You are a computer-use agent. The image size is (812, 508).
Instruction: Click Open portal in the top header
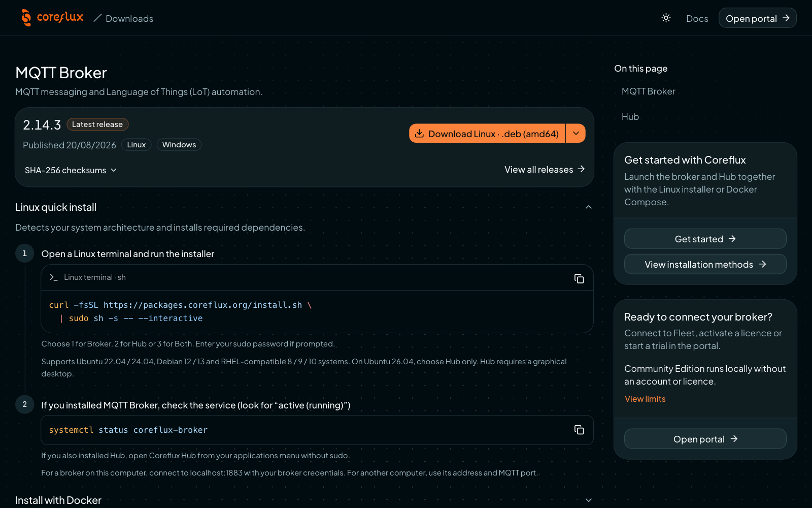(x=757, y=18)
